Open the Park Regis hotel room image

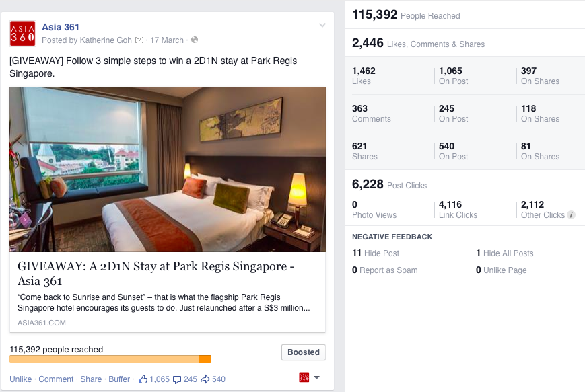point(168,169)
